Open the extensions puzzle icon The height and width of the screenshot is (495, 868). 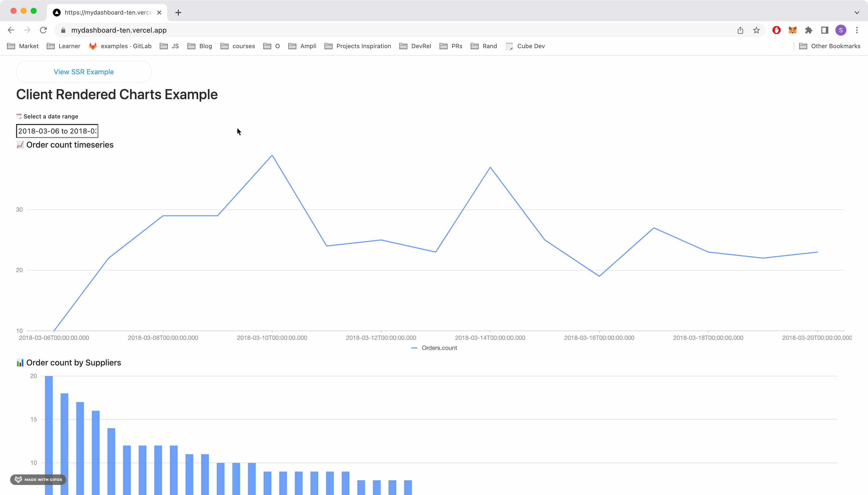coord(808,30)
